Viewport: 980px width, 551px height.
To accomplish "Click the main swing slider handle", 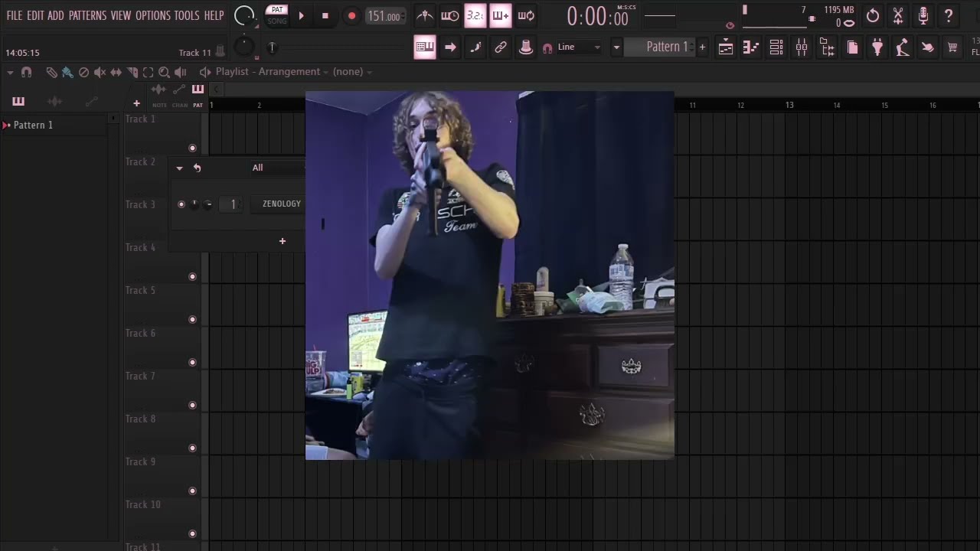I will click(272, 47).
